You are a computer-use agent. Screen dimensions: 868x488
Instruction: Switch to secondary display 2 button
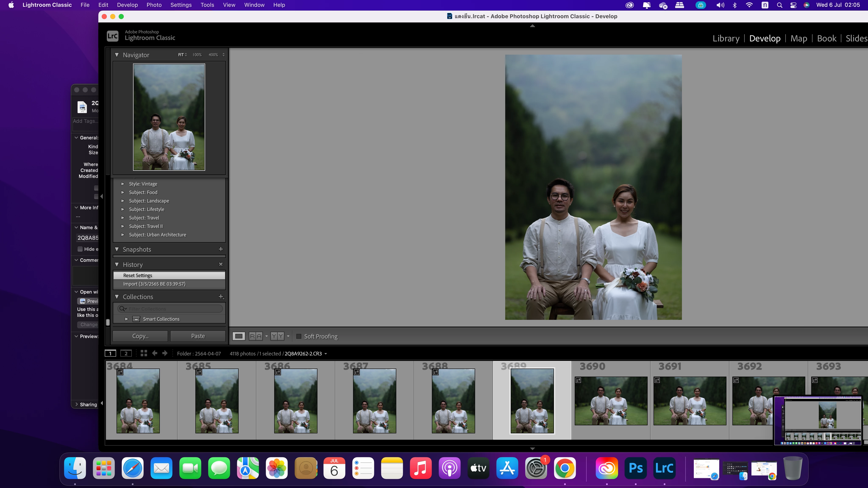pos(126,353)
